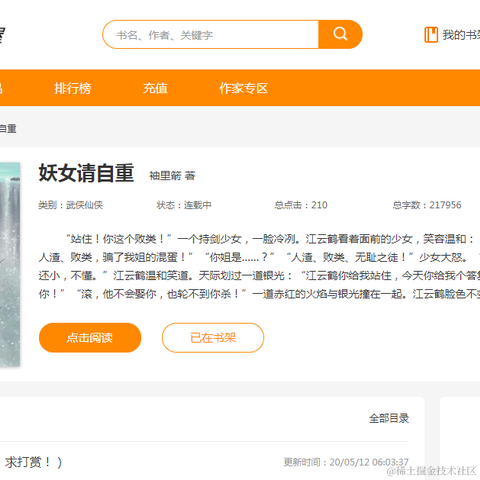Click author name 袖里箭 著
The image size is (480, 480).
click(172, 176)
